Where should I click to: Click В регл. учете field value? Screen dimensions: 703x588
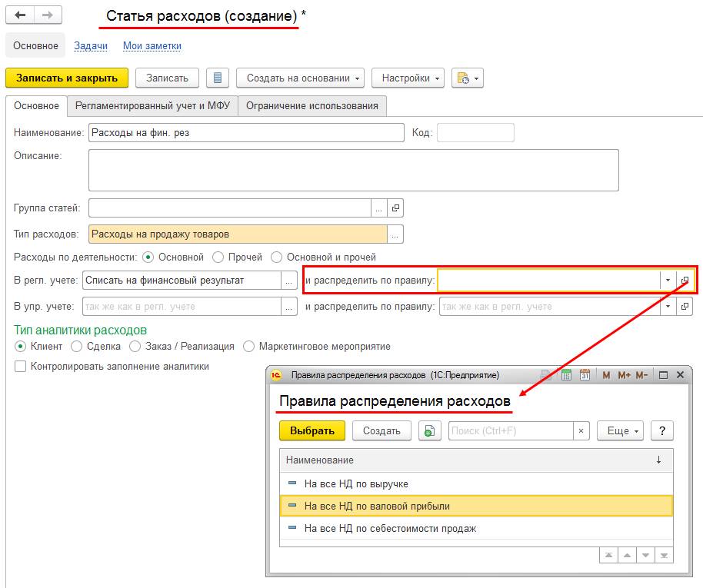(182, 281)
